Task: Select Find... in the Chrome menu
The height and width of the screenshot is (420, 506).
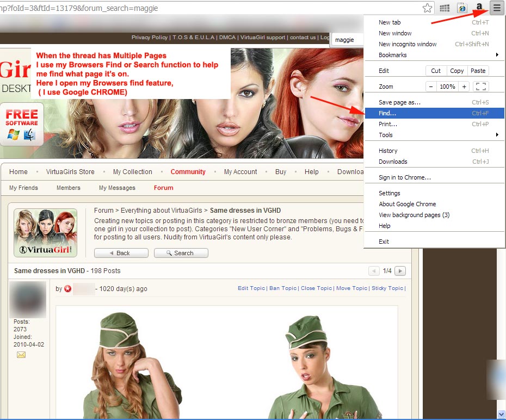Action: [387, 113]
